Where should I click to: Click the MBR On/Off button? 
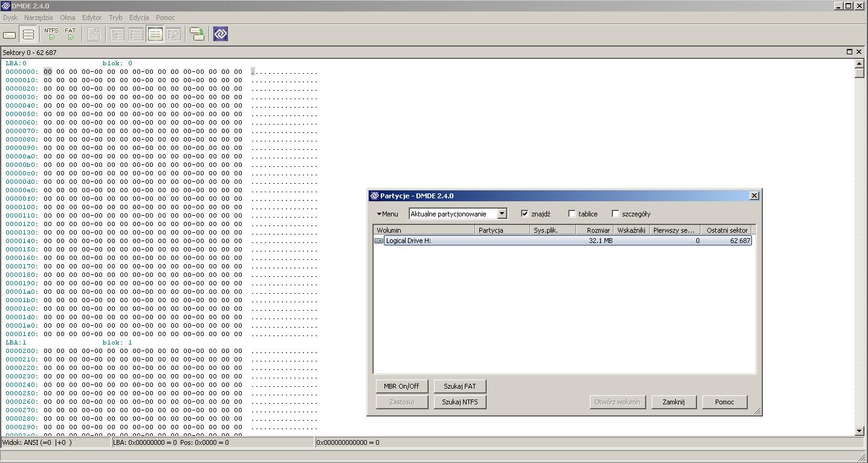(x=402, y=386)
